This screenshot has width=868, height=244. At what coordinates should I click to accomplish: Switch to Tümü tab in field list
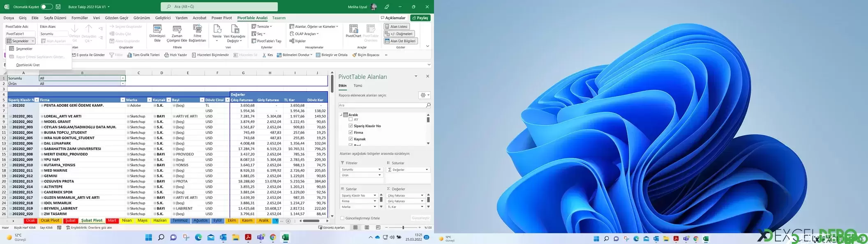[358, 86]
